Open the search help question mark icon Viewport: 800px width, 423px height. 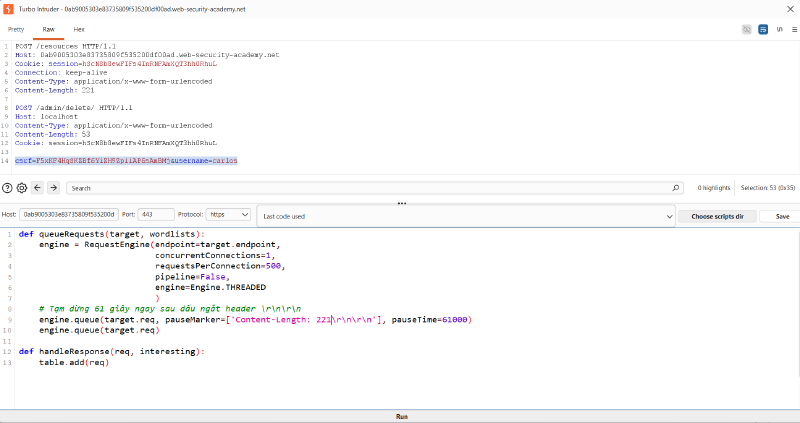(x=7, y=188)
